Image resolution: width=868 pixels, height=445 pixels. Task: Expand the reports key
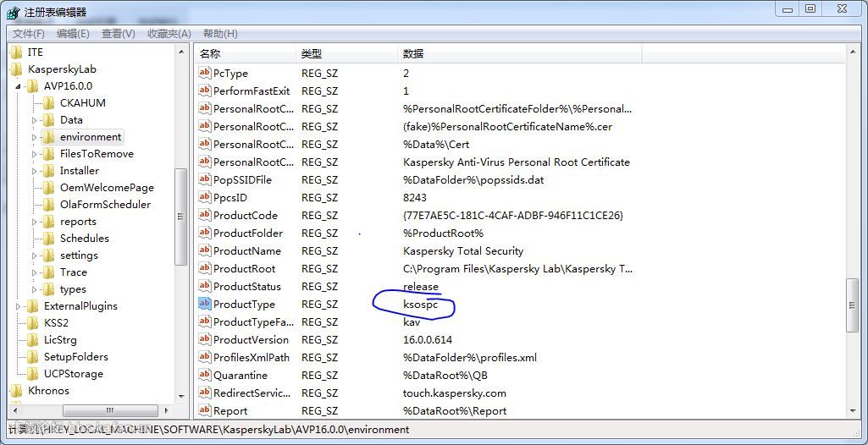pyautogui.click(x=35, y=222)
